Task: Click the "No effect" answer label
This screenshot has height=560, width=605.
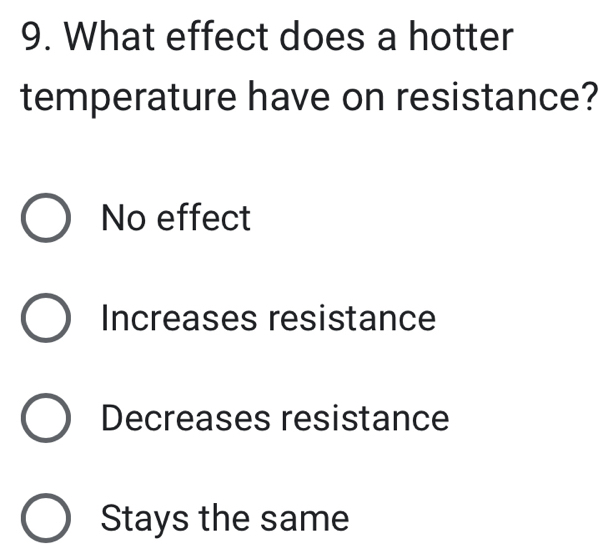Action: (176, 217)
